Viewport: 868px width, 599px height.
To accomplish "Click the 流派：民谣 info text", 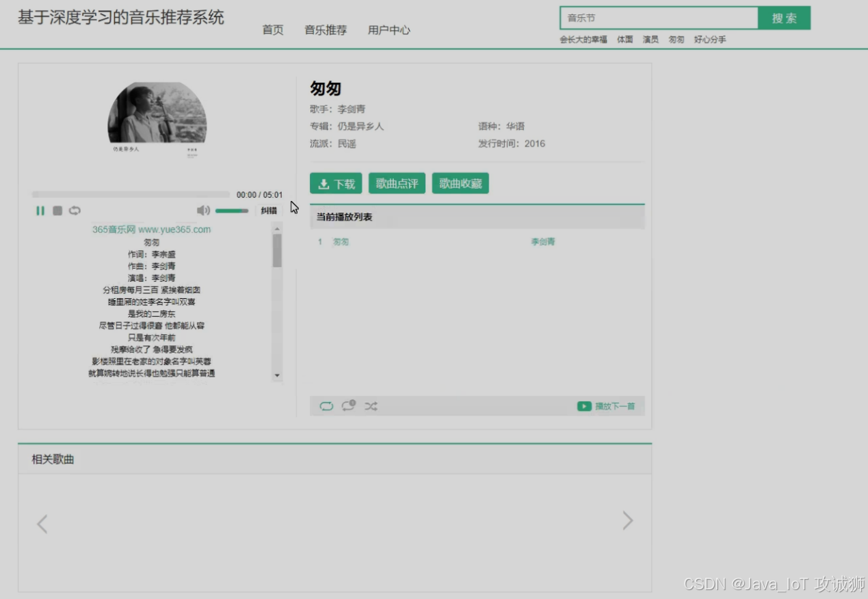I will click(x=333, y=144).
